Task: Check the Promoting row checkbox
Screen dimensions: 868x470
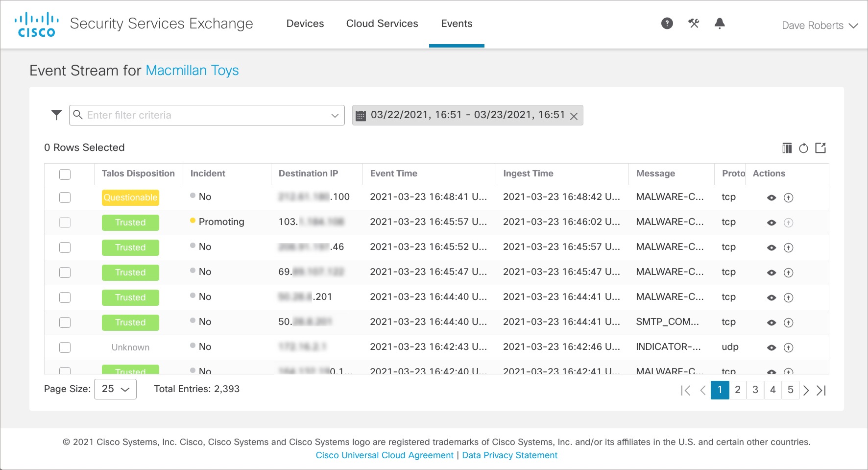Action: pyautogui.click(x=65, y=223)
